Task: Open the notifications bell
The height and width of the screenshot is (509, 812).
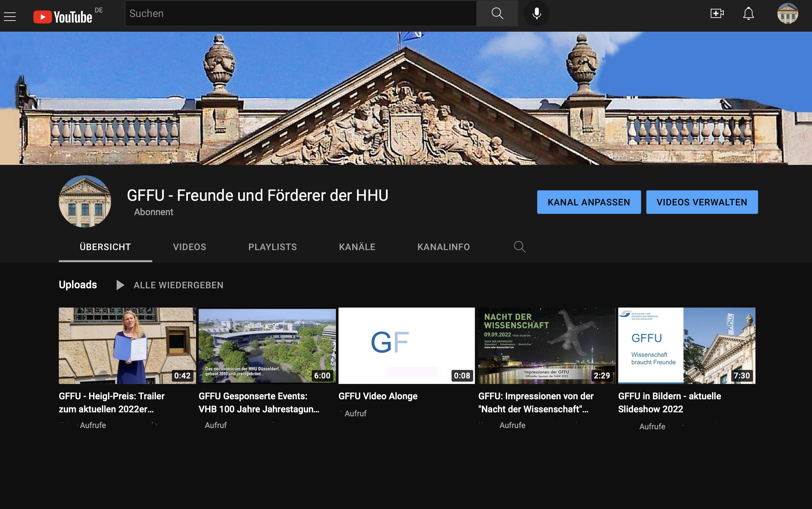Action: 748,13
